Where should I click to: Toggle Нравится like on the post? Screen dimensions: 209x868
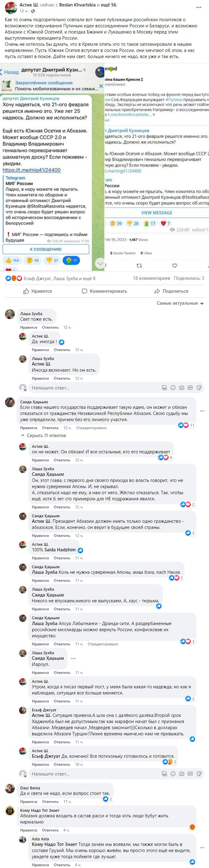click(38, 291)
